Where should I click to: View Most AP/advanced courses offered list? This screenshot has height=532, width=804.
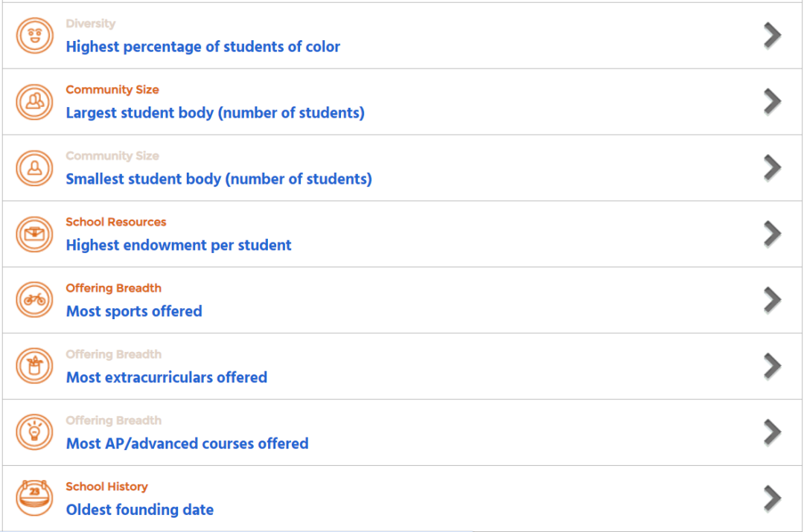tap(187, 443)
